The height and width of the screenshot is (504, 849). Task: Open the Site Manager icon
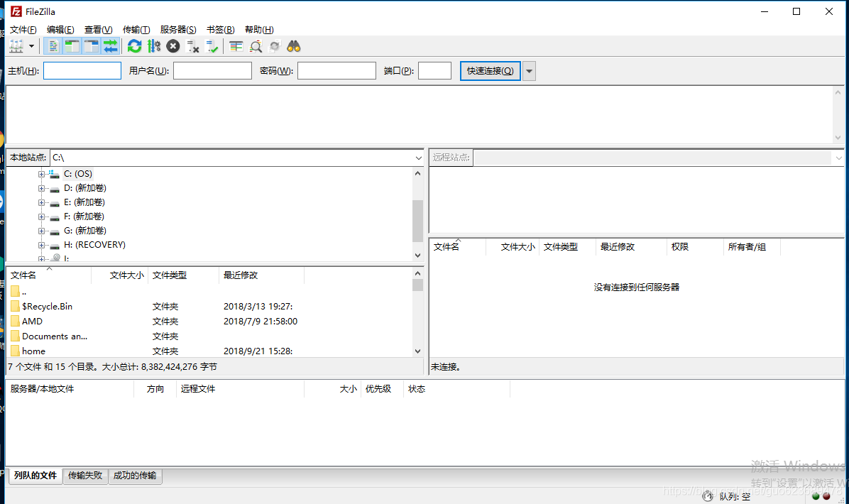click(x=16, y=47)
